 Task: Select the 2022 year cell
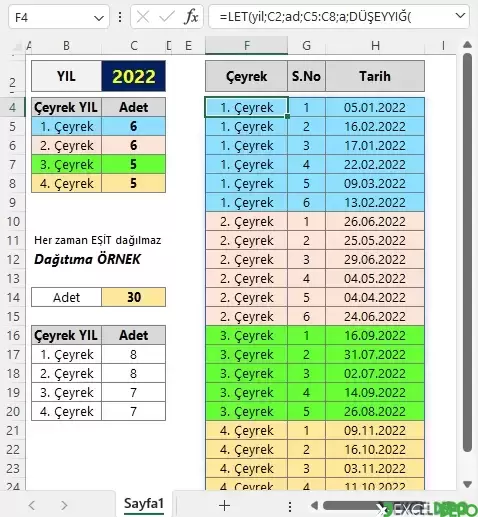tap(134, 76)
